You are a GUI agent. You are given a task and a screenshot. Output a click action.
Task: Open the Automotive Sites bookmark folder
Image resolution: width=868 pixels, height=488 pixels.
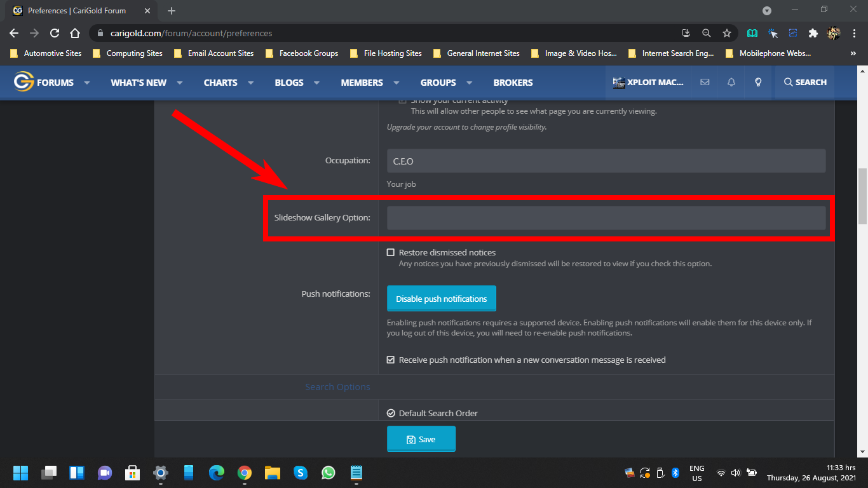[x=46, y=53]
